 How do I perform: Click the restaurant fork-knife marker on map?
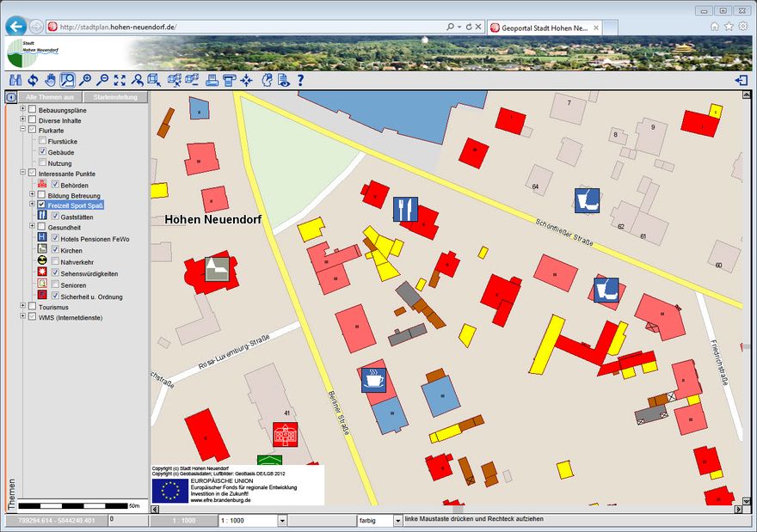405,209
